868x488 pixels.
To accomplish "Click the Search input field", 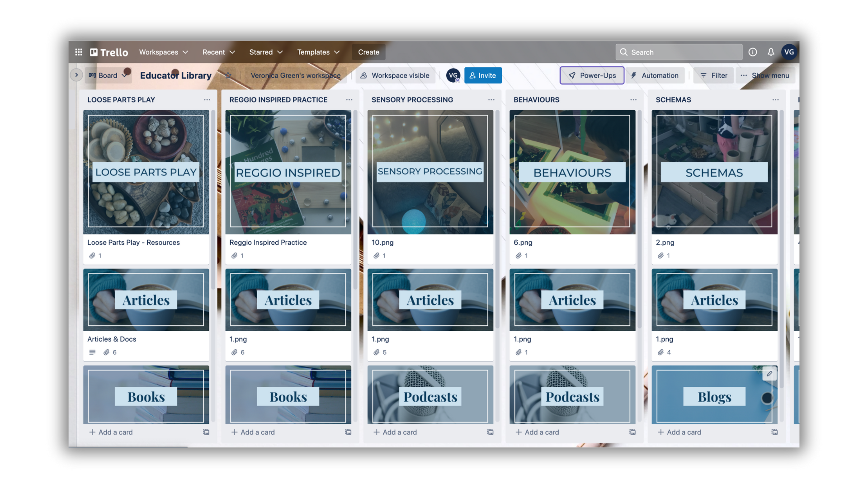I will coord(678,52).
